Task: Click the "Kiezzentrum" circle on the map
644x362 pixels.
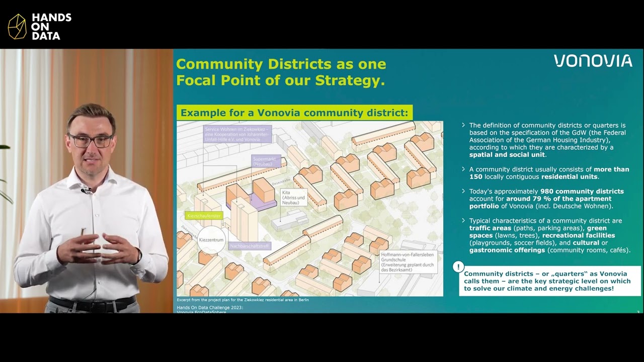Action: click(x=211, y=240)
